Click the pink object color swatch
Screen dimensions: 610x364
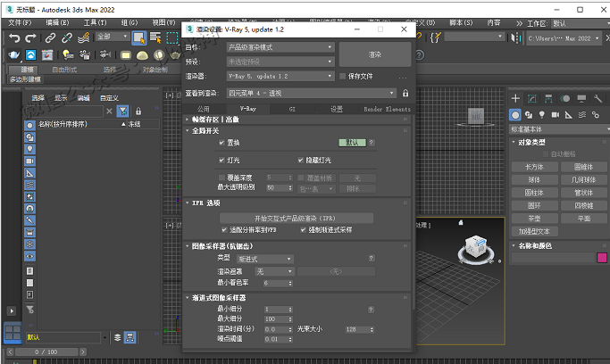601,258
